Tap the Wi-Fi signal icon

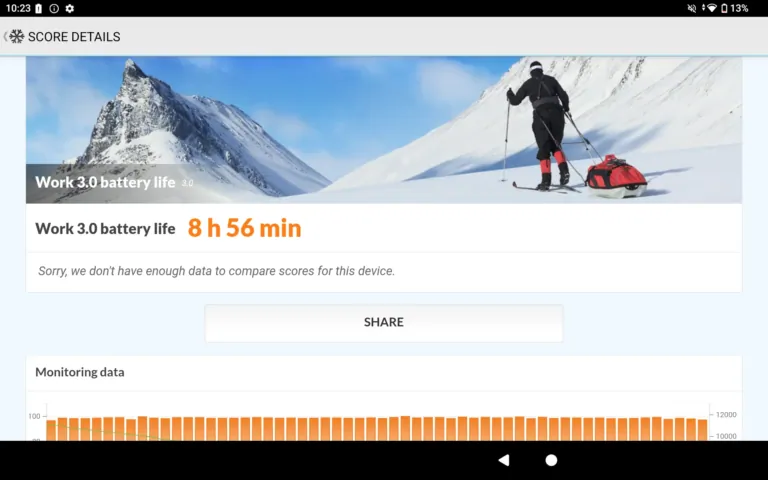click(x=712, y=8)
